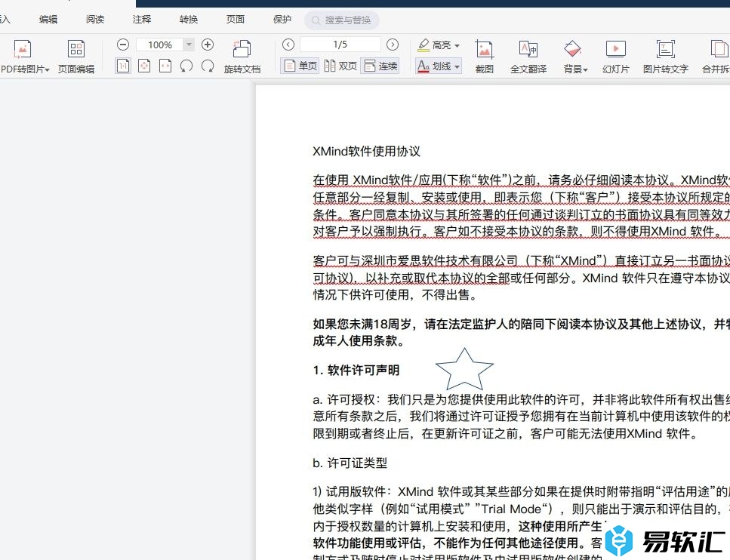
Task: Click the 100% zoom level field
Action: pyautogui.click(x=160, y=45)
